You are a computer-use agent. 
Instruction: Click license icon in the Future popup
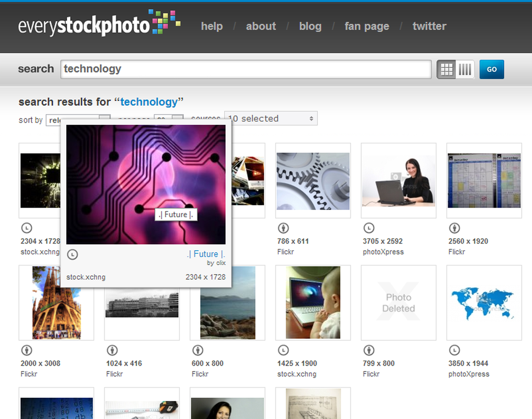point(73,255)
